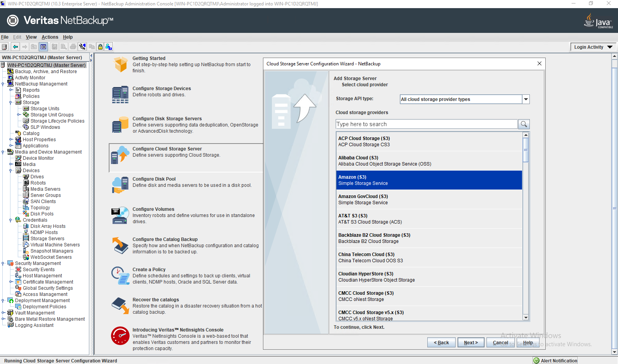618x364 pixels.
Task: Open the Actions menu
Action: (50, 37)
